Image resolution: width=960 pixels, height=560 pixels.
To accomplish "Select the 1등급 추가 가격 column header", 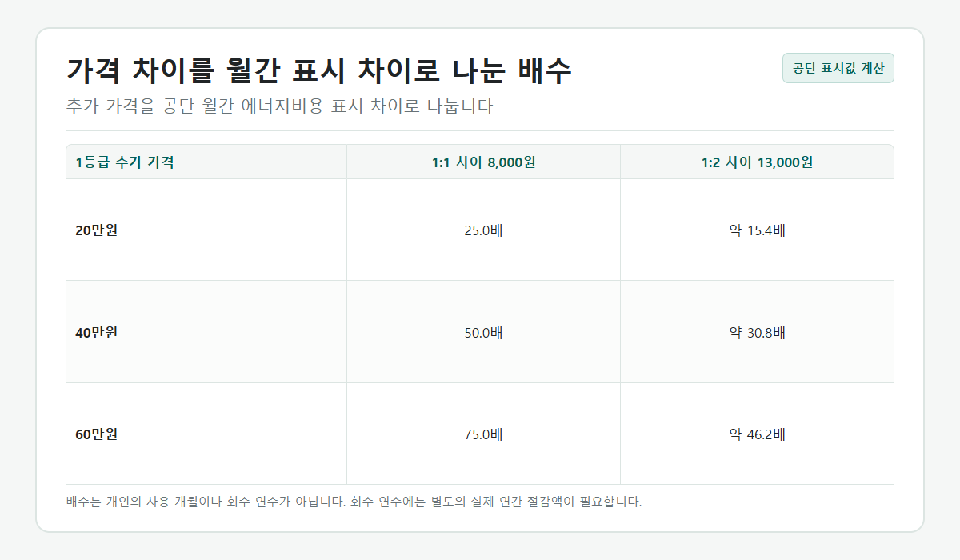I will tap(206, 162).
